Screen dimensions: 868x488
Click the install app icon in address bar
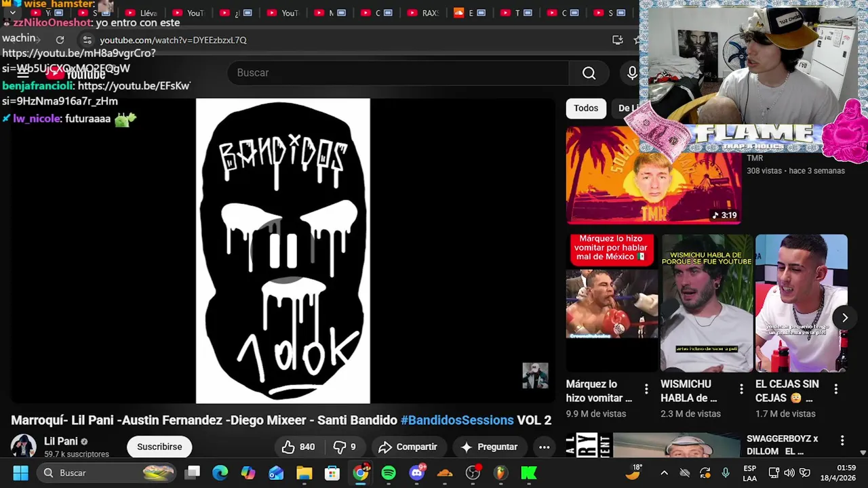tap(617, 40)
